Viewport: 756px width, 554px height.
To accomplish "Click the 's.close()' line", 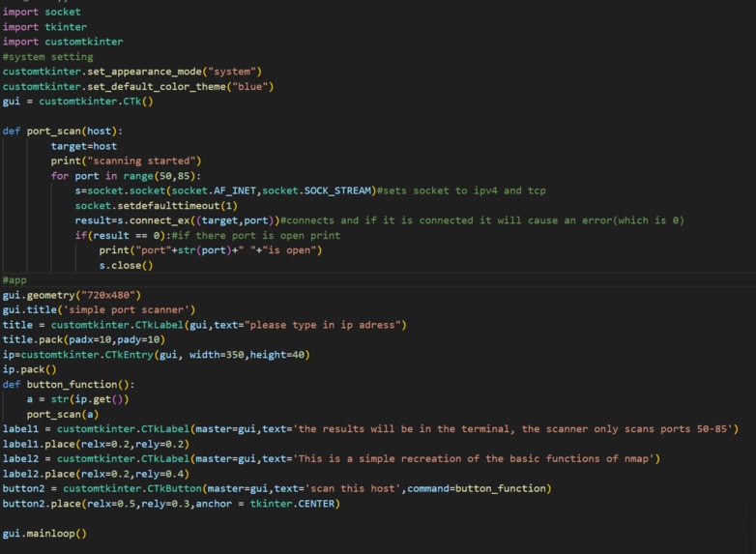I will [x=126, y=266].
